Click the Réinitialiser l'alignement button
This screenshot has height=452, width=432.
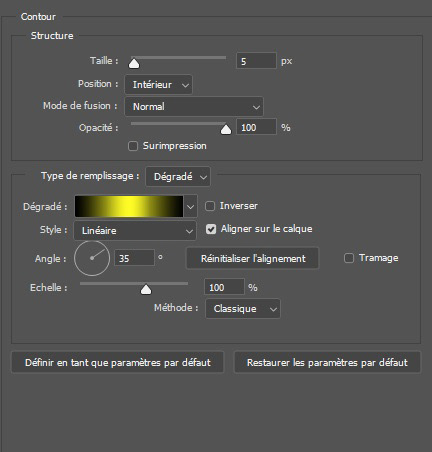point(252,258)
